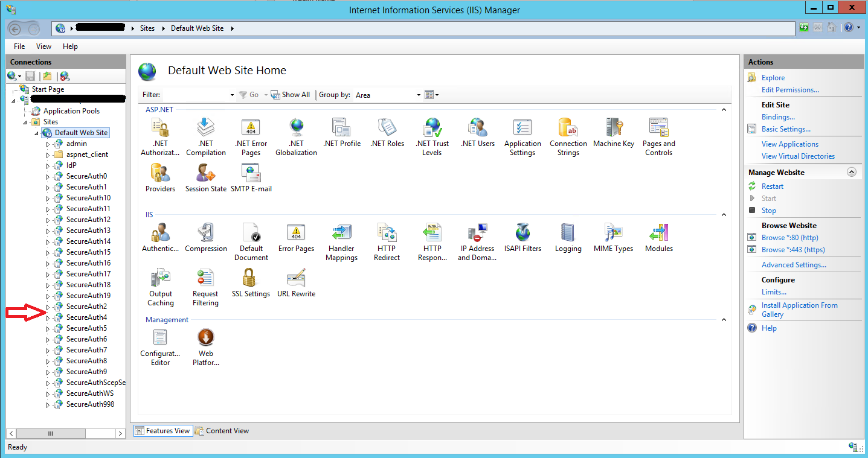Collapse the Sites tree node
The image size is (868, 458).
click(x=25, y=122)
